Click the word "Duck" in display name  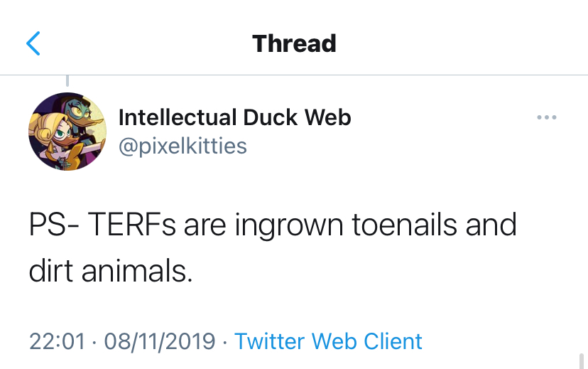(x=271, y=117)
